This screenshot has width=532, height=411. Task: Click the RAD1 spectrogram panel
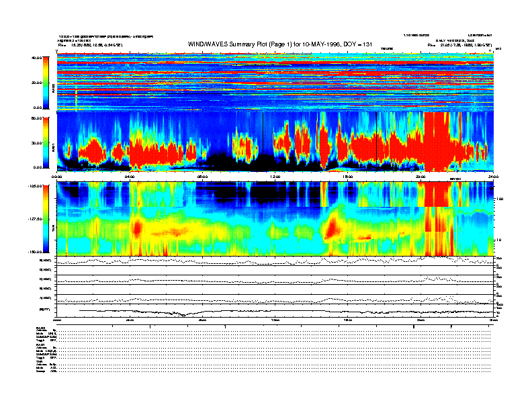coord(275,142)
